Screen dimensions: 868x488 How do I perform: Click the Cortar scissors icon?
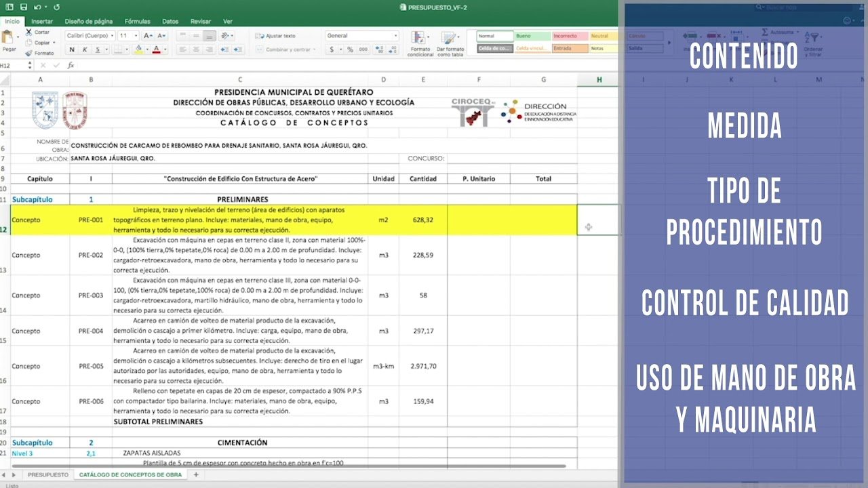29,32
